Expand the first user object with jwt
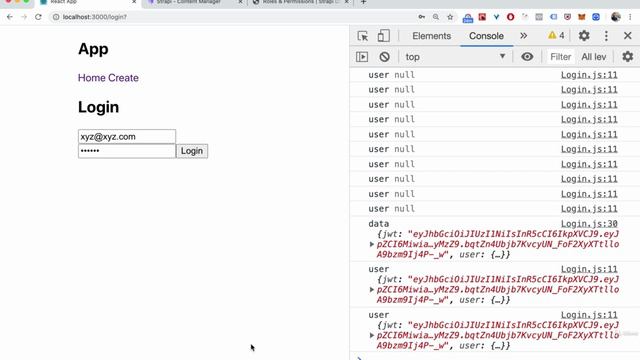Image resolution: width=640 pixels, height=360 pixels. (x=371, y=289)
